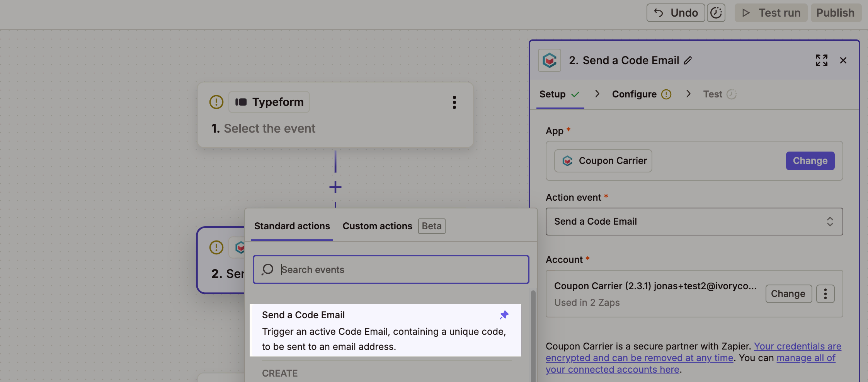
Task: Click the Coupon Carrier account name text
Action: 655,286
